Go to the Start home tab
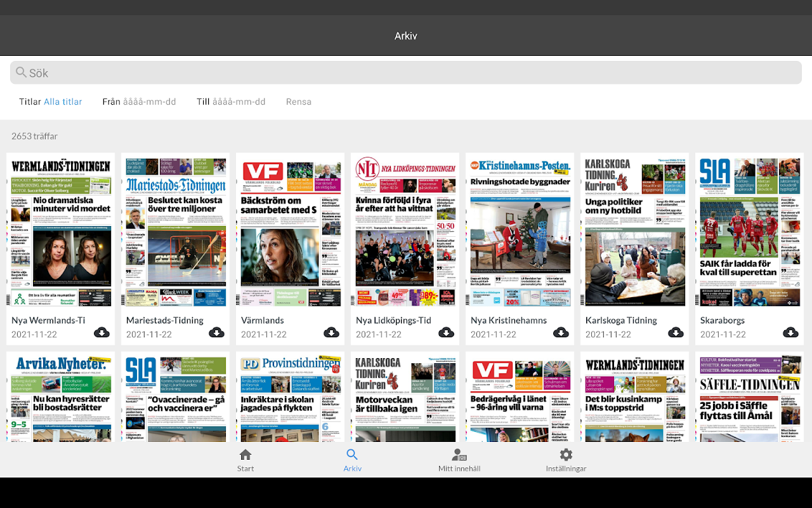This screenshot has width=812, height=508. (x=246, y=460)
